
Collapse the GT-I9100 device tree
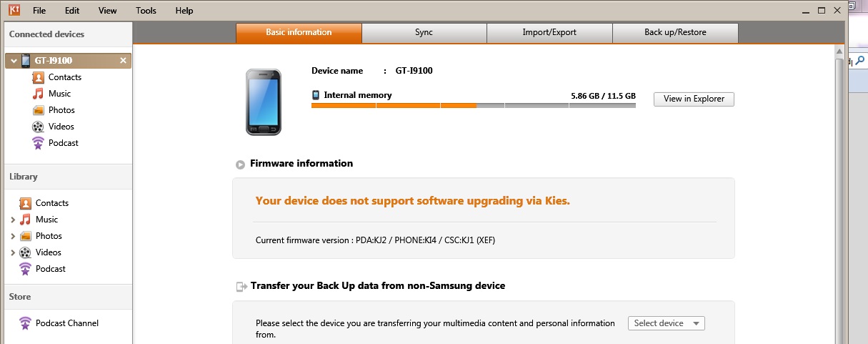14,61
